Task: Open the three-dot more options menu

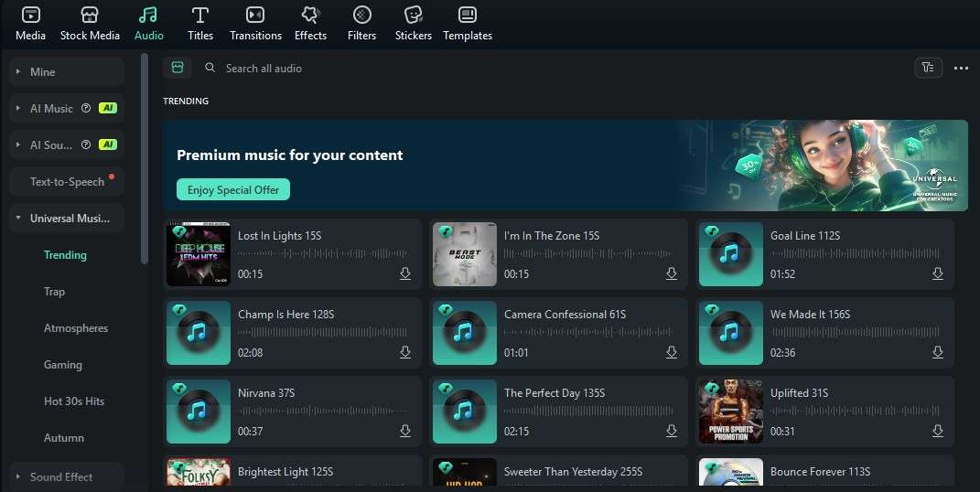Action: [962, 68]
